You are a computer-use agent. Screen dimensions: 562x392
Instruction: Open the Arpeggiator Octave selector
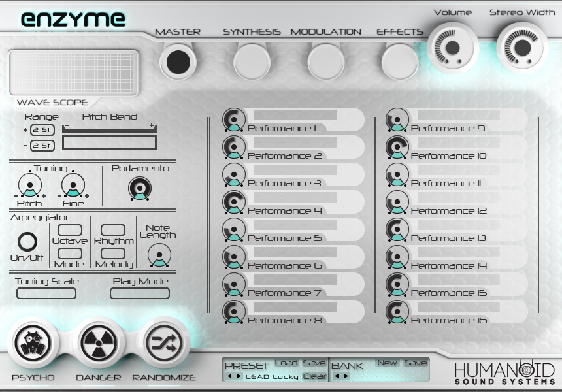point(70,230)
